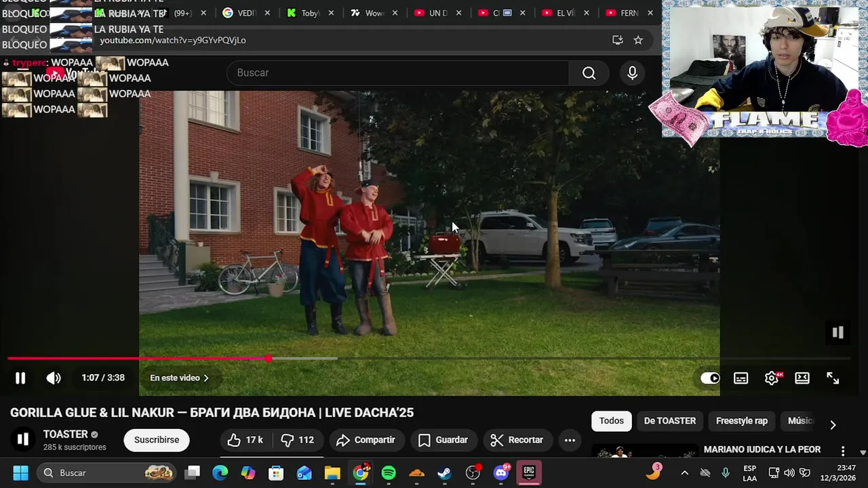Click the taskbar microphone tray icon
Image resolution: width=868 pixels, height=488 pixels.
click(x=726, y=472)
